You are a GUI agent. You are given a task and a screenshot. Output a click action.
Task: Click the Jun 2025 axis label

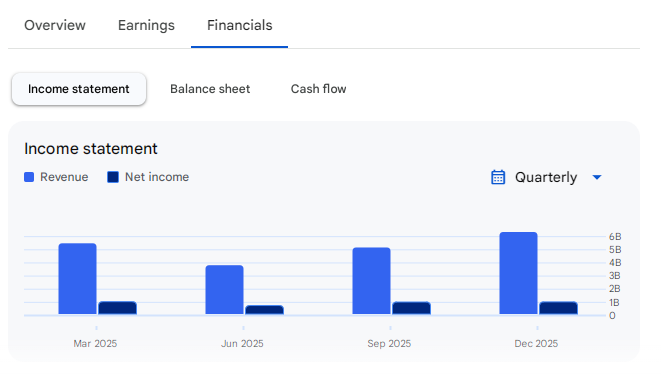pyautogui.click(x=242, y=344)
